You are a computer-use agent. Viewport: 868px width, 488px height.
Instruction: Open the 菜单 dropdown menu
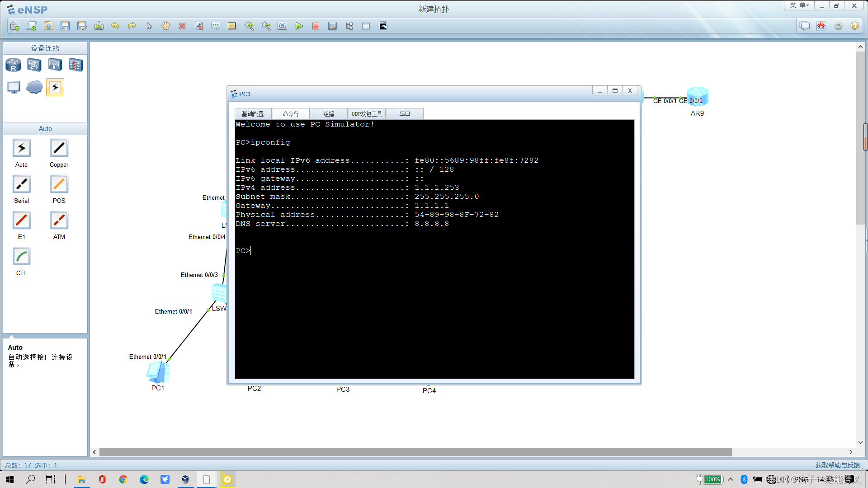(x=799, y=5)
